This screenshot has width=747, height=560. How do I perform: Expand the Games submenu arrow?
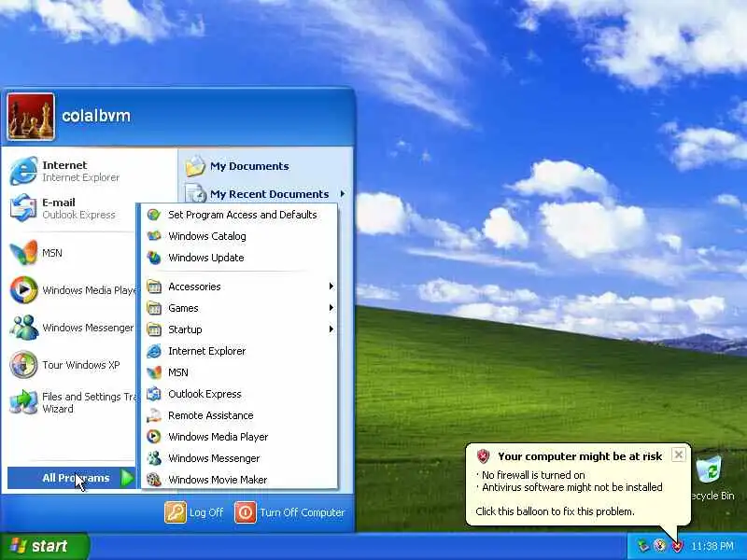[331, 308]
